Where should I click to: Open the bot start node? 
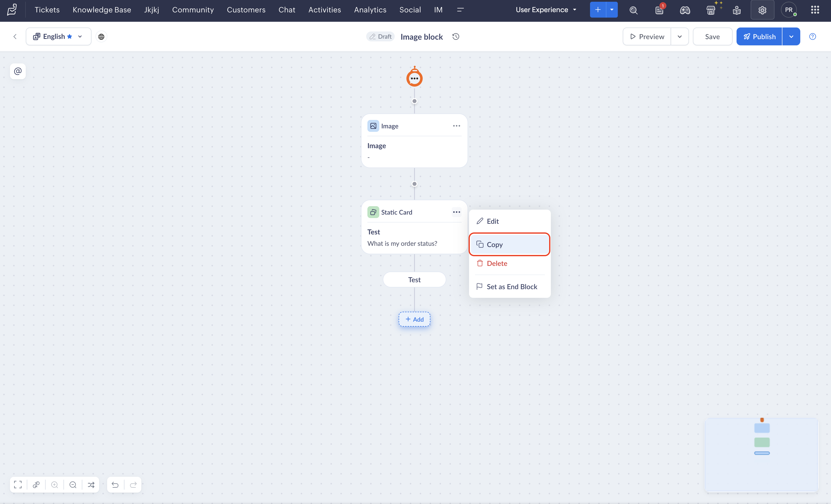coord(414,78)
